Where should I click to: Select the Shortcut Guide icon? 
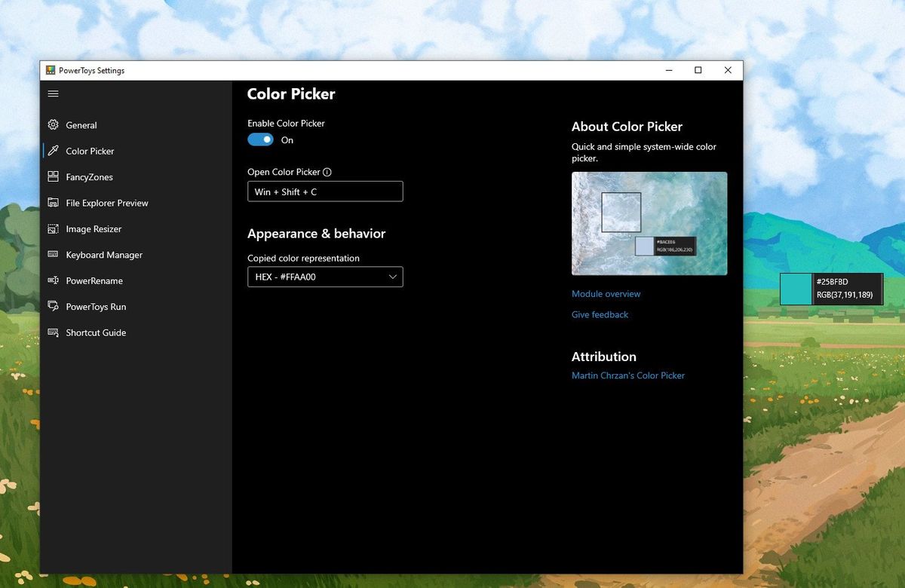click(53, 332)
